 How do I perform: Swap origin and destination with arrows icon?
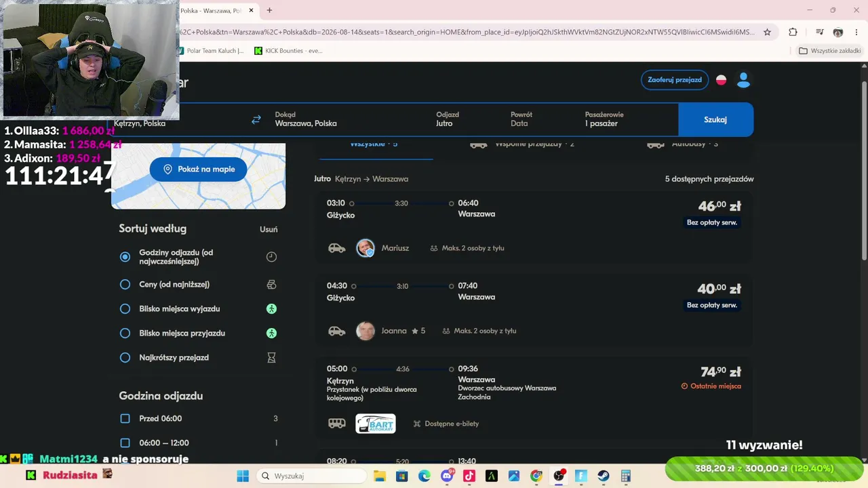coord(256,119)
